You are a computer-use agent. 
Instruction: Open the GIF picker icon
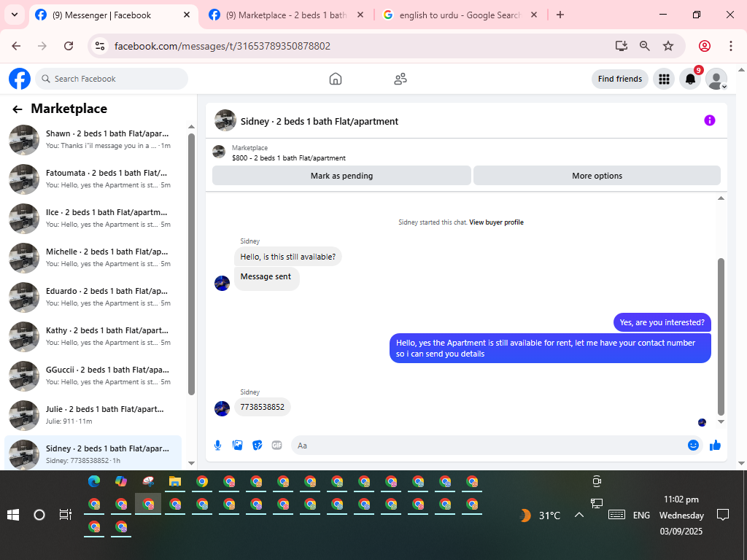[x=276, y=446]
